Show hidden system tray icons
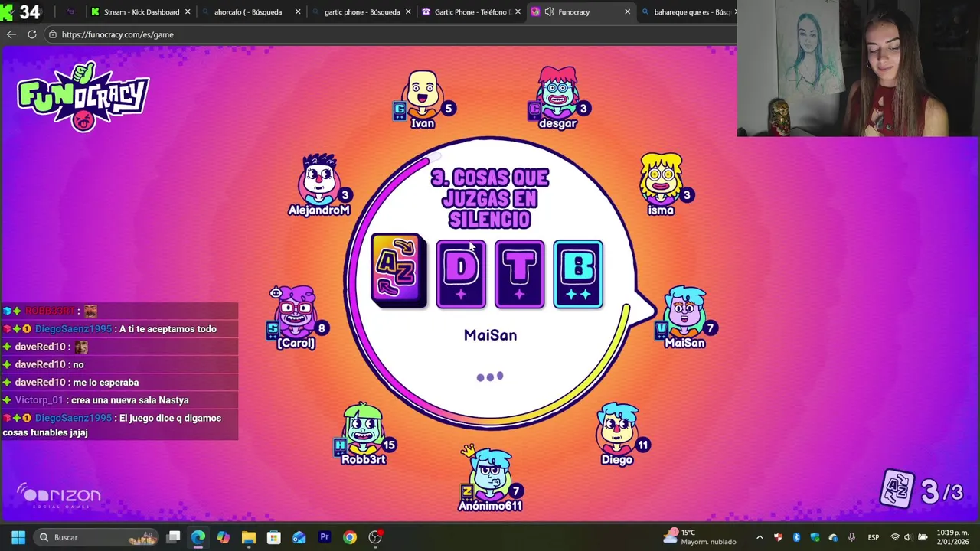The image size is (980, 551). click(x=759, y=537)
